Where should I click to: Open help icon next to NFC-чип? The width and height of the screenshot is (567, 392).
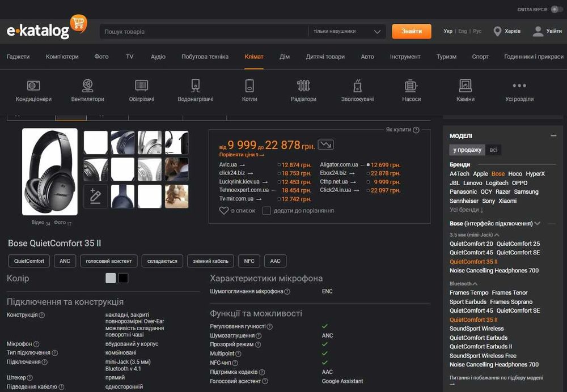pyautogui.click(x=235, y=363)
